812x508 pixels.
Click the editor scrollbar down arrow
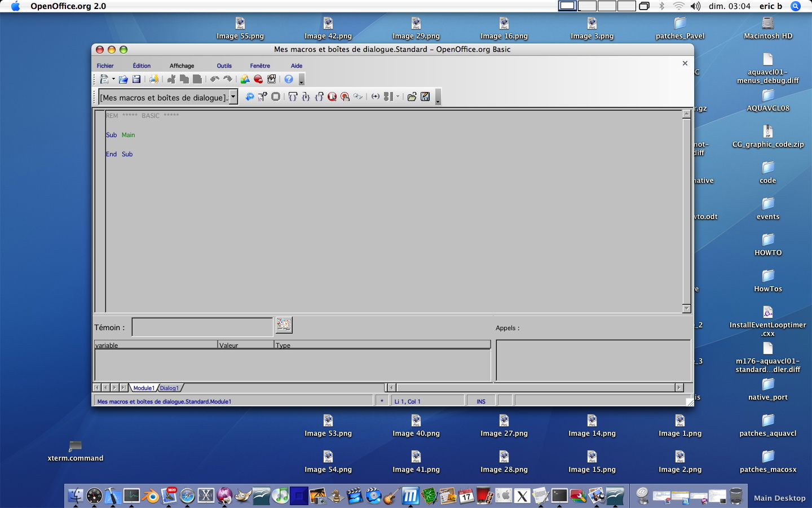tap(686, 309)
